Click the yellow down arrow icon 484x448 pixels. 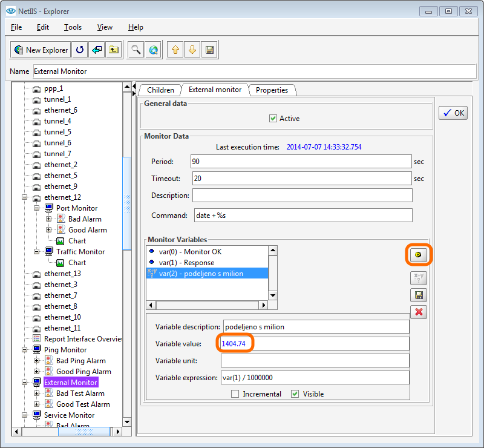[x=192, y=50]
